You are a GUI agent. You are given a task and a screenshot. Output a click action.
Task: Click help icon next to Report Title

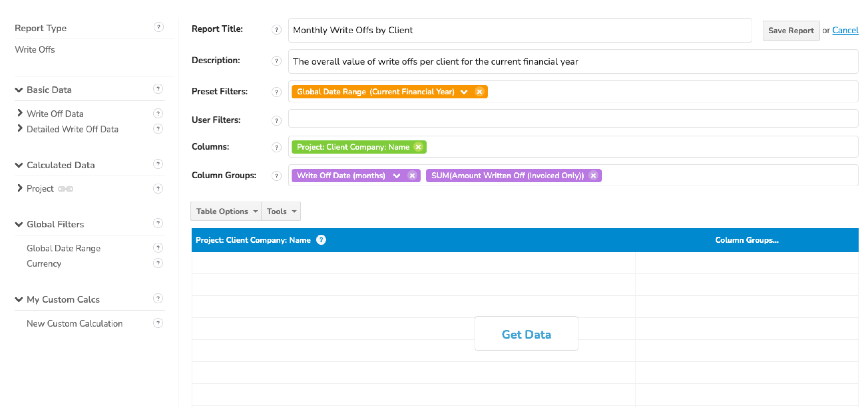pyautogui.click(x=276, y=30)
